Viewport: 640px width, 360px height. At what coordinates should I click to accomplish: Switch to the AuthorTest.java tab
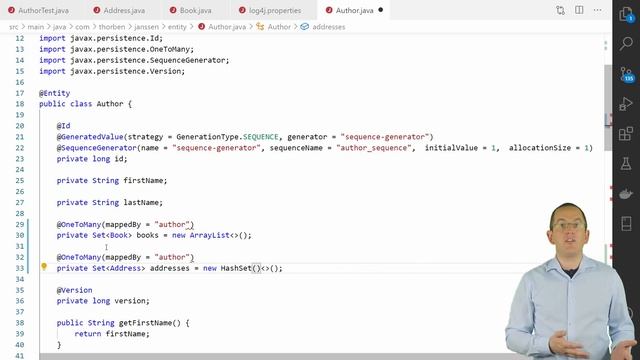point(38,10)
